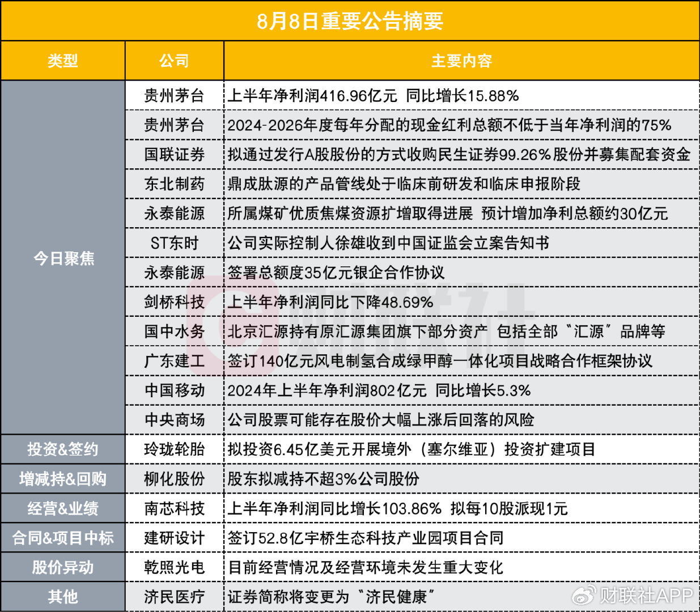
Task: Click the company cell '南芯科技'
Action: 174,508
